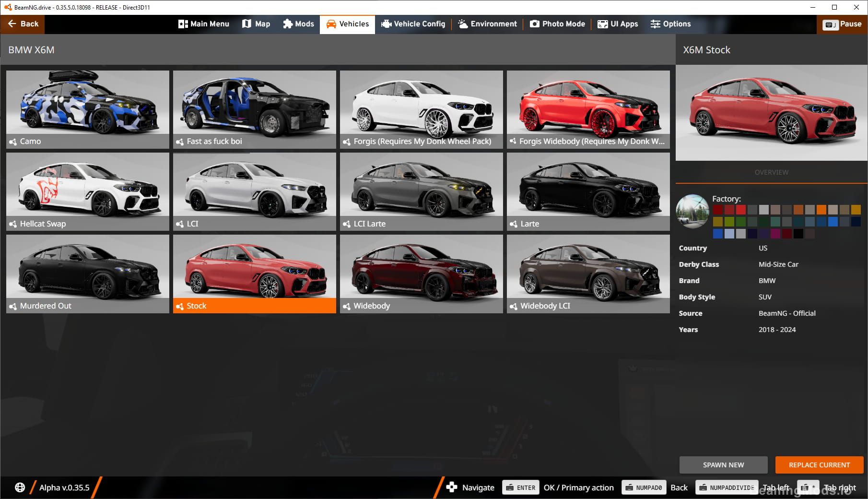Switch to the Map tab
The image size is (868, 499).
coord(256,24)
